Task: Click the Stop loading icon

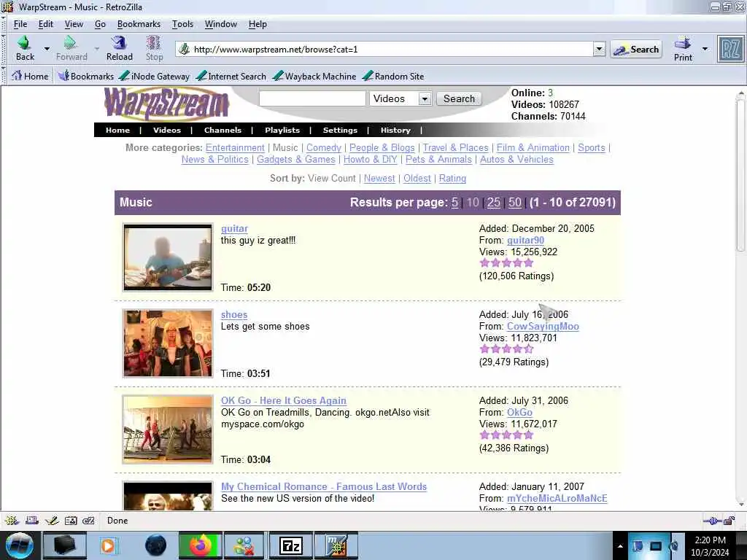Action: pos(154,43)
